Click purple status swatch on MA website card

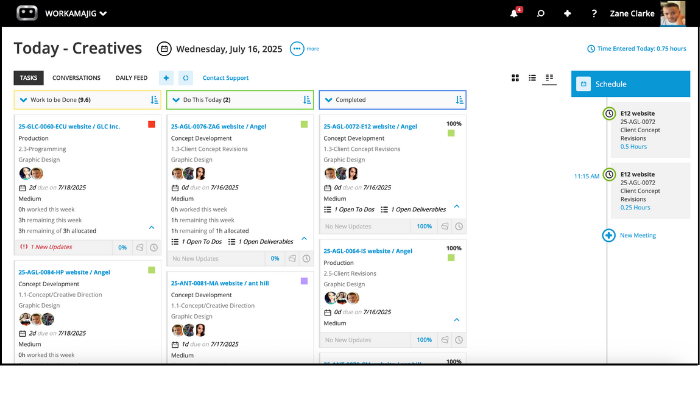tap(304, 281)
